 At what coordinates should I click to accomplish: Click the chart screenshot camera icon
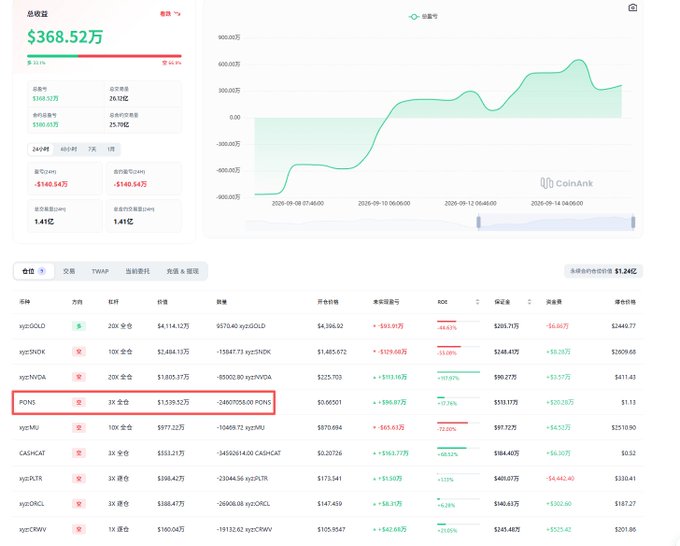[x=633, y=8]
